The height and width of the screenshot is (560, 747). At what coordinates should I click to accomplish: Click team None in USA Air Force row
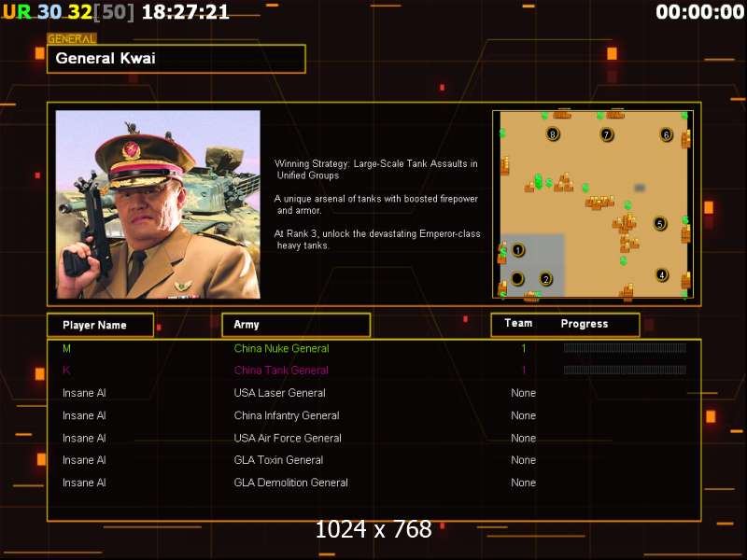(524, 438)
